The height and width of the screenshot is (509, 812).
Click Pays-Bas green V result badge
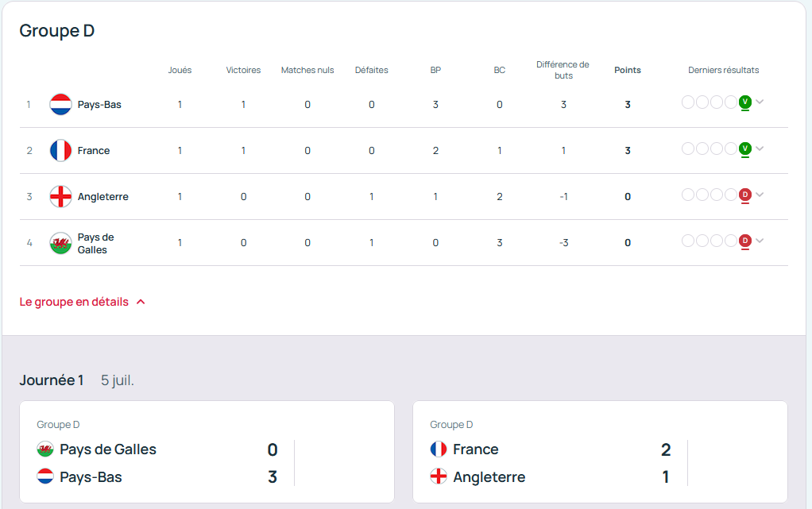click(x=745, y=102)
